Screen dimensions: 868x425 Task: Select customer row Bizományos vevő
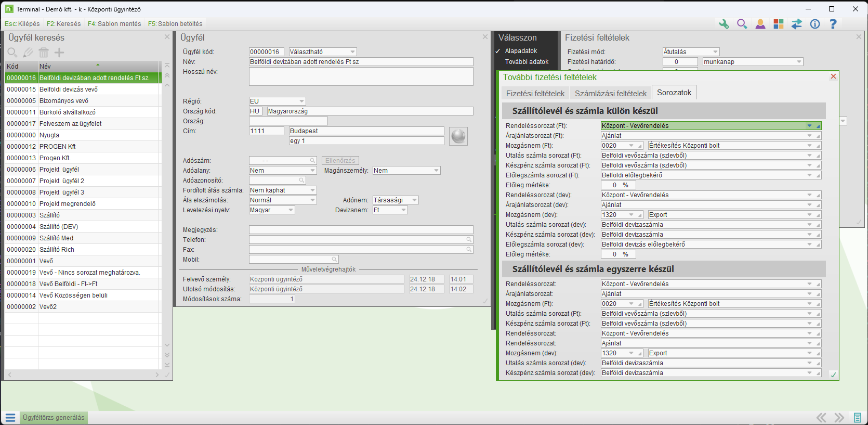(x=64, y=101)
